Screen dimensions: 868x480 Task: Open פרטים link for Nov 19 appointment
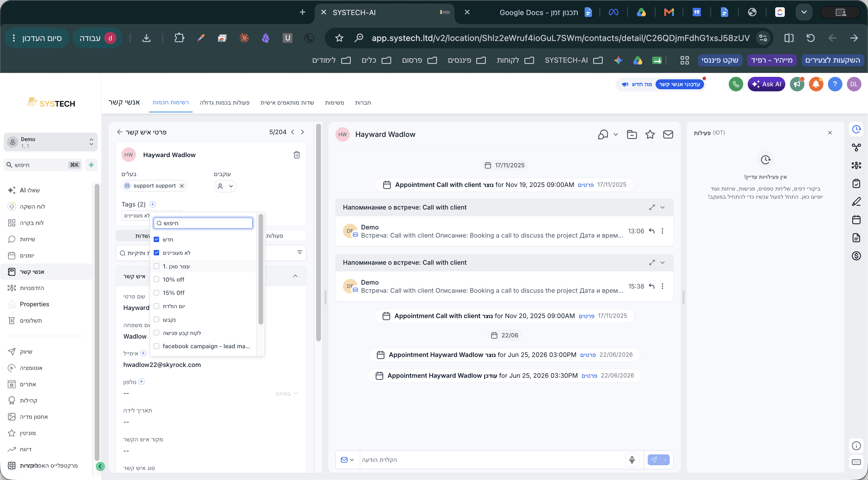click(x=586, y=185)
